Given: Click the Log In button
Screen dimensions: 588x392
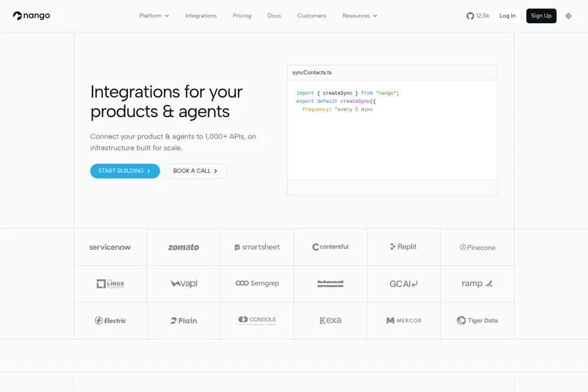Looking at the screenshot, I should click(x=507, y=16).
